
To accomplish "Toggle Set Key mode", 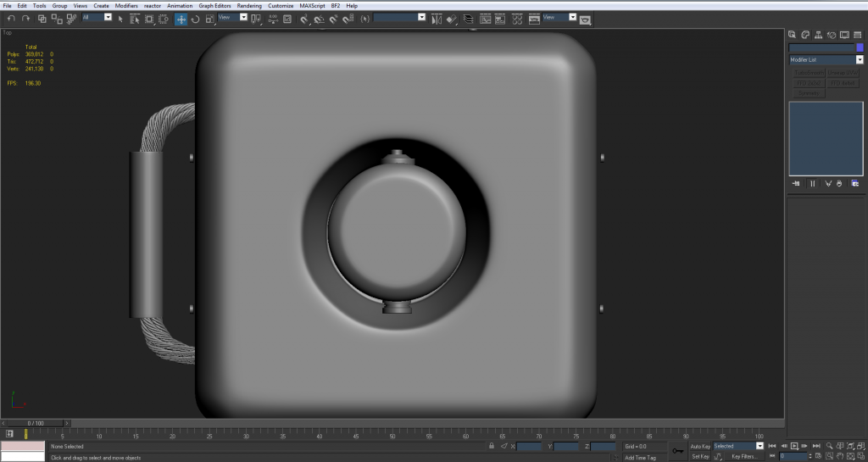I will point(699,456).
